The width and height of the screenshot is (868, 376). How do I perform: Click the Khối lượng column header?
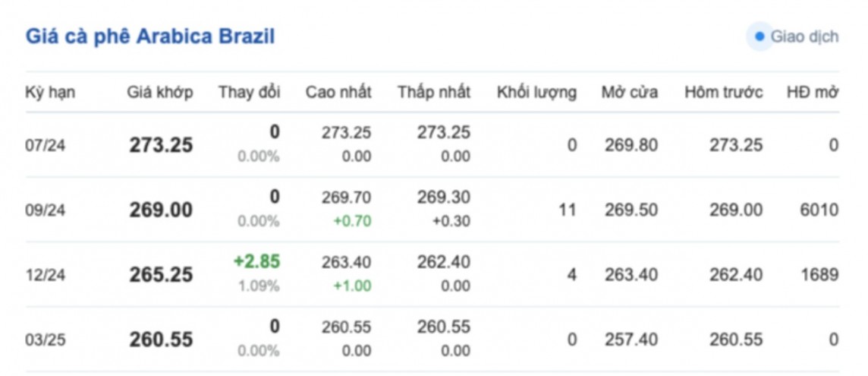pos(536,93)
